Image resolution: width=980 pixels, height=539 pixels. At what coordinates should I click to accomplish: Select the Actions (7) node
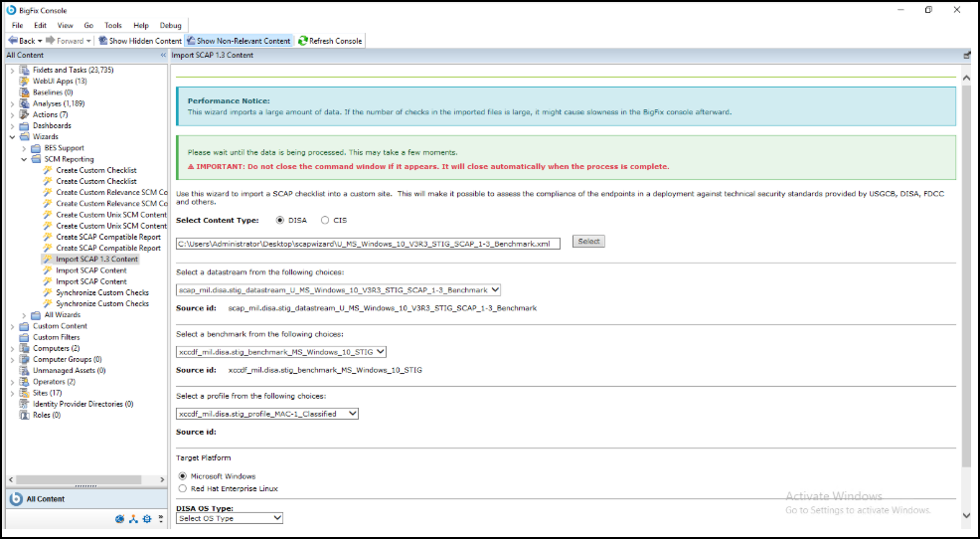[x=50, y=114]
